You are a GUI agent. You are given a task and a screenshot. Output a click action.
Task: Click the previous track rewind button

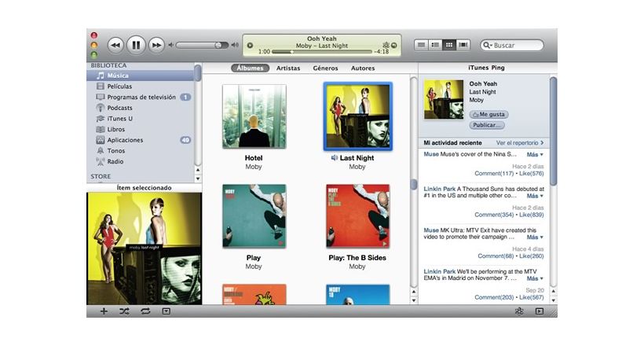tap(115, 46)
